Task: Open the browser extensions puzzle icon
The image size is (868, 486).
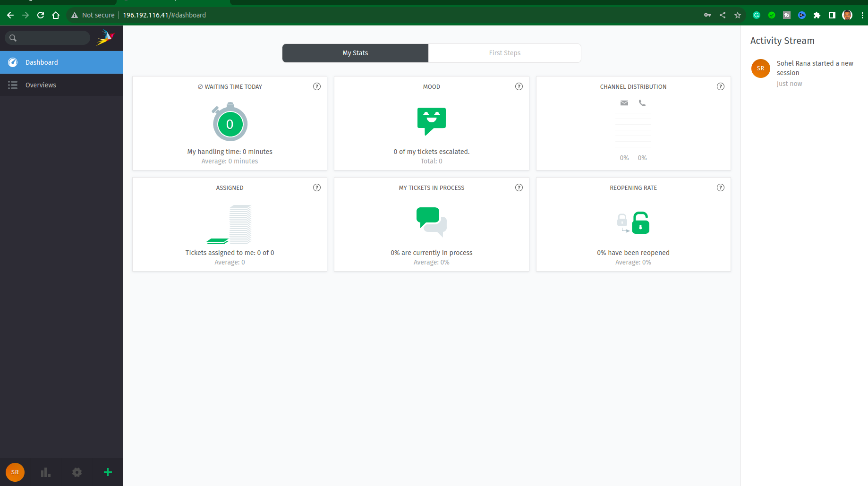Action: (x=817, y=15)
